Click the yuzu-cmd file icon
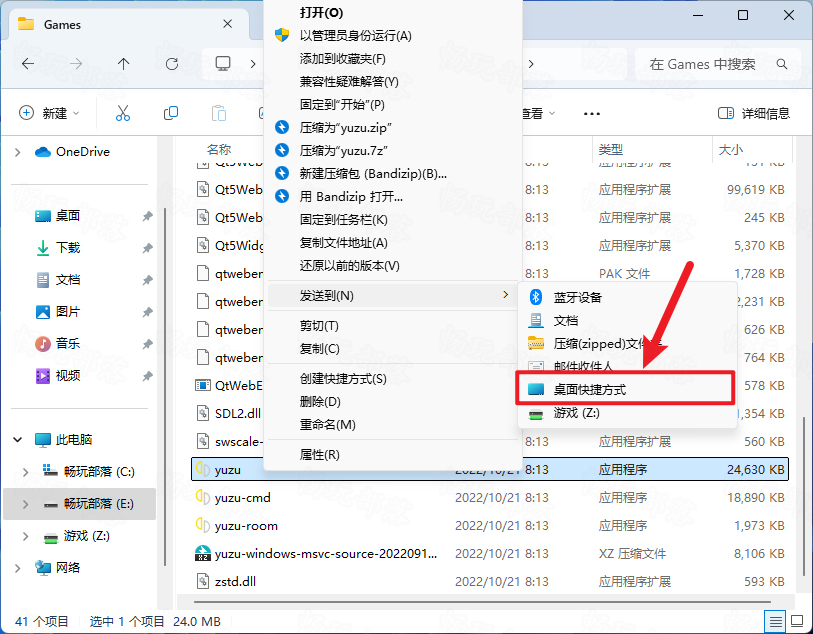 (x=202, y=497)
